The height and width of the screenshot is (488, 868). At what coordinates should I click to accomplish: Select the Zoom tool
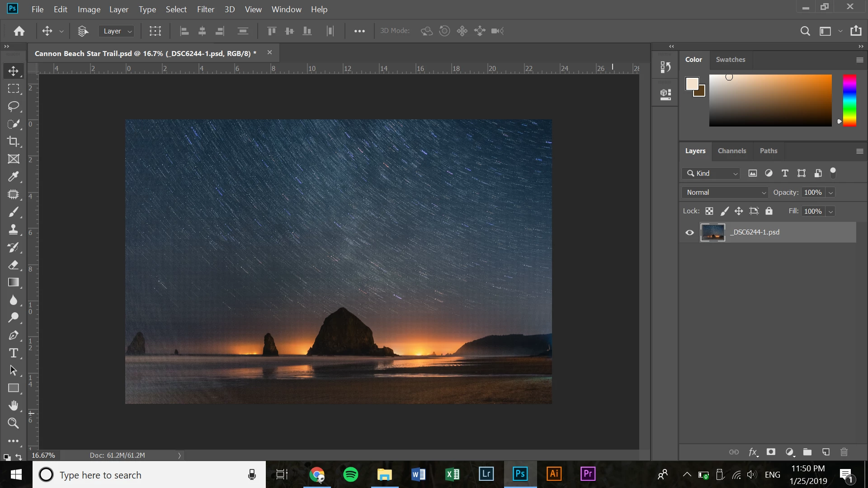pyautogui.click(x=13, y=423)
